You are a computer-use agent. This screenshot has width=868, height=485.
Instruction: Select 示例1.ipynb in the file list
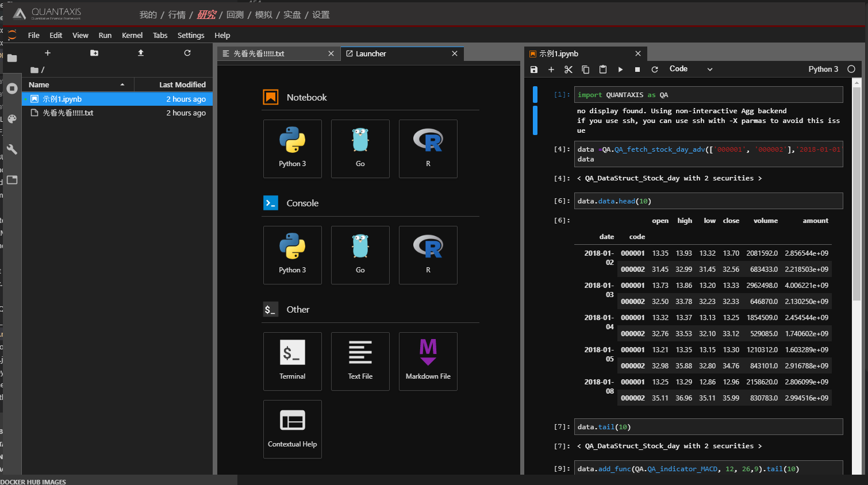pos(117,99)
